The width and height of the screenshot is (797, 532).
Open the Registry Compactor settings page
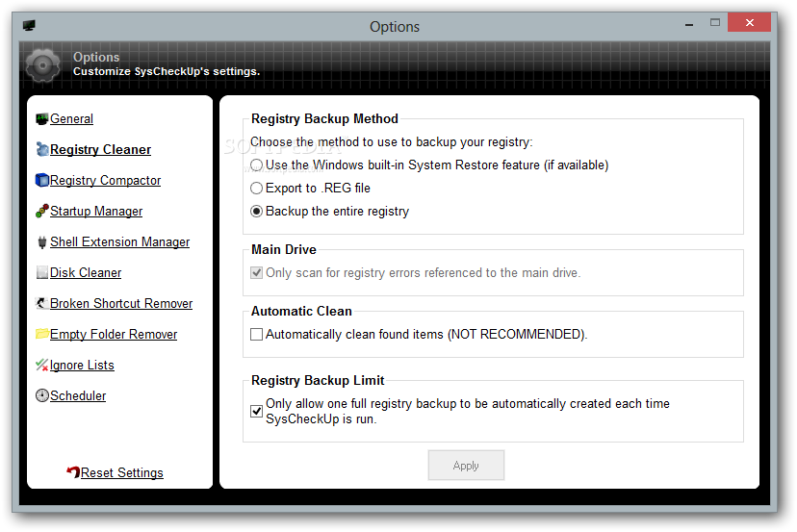click(105, 181)
